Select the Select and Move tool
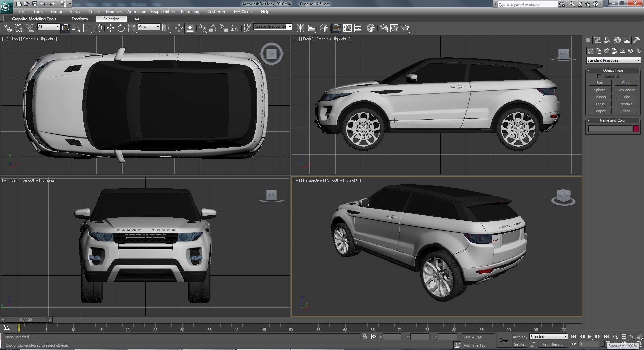The height and width of the screenshot is (350, 644). pyautogui.click(x=110, y=28)
